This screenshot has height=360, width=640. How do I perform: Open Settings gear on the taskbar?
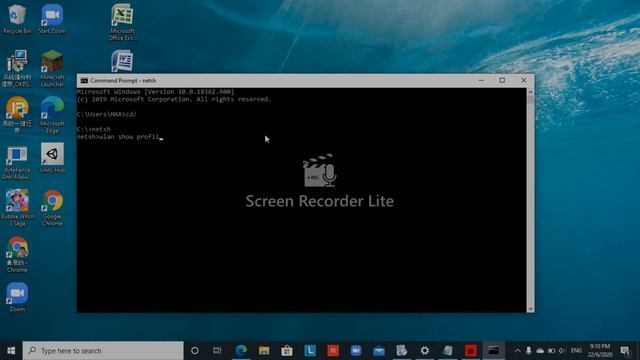click(x=425, y=351)
